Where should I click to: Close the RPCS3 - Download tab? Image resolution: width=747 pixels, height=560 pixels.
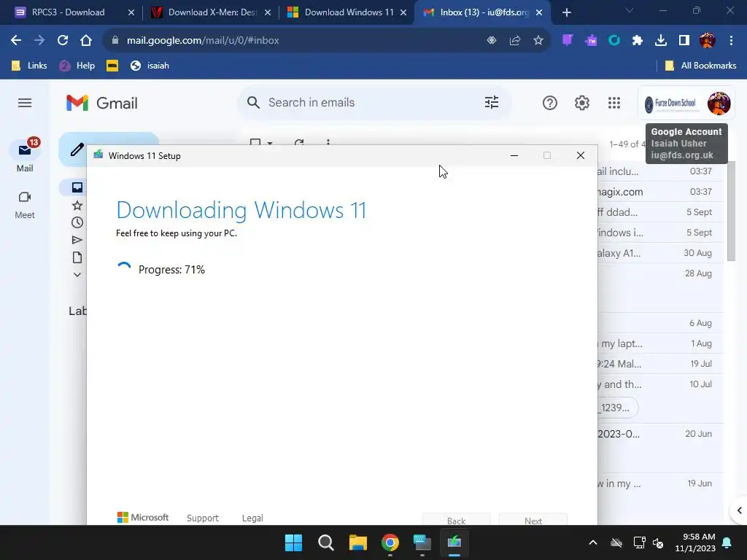coord(131,12)
